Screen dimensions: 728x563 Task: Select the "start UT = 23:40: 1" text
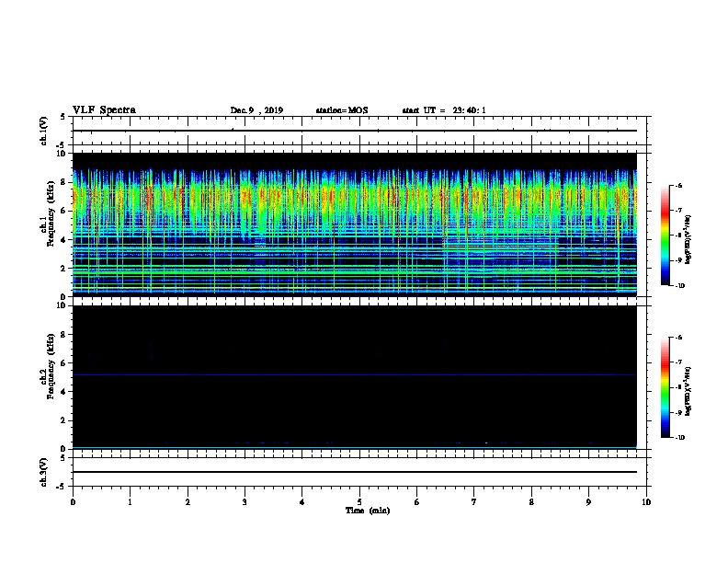coord(444,110)
